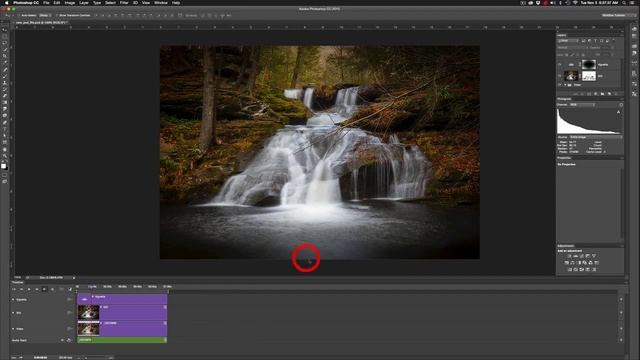This screenshot has width=640, height=360.
Task: Select the Rectangular Marquee tool
Action: (5, 36)
